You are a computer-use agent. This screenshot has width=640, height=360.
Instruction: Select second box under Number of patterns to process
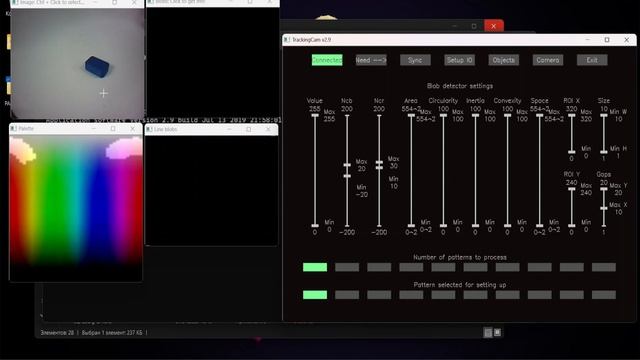point(347,267)
